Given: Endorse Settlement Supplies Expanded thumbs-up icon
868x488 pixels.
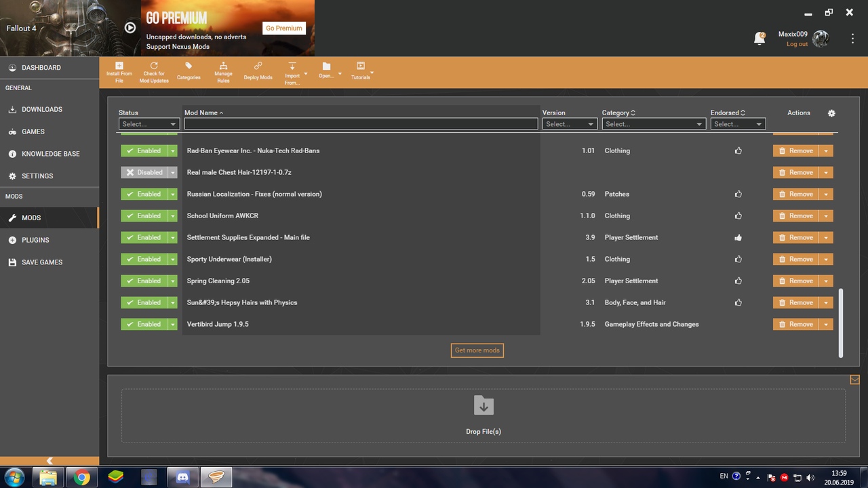Looking at the screenshot, I should click(738, 238).
